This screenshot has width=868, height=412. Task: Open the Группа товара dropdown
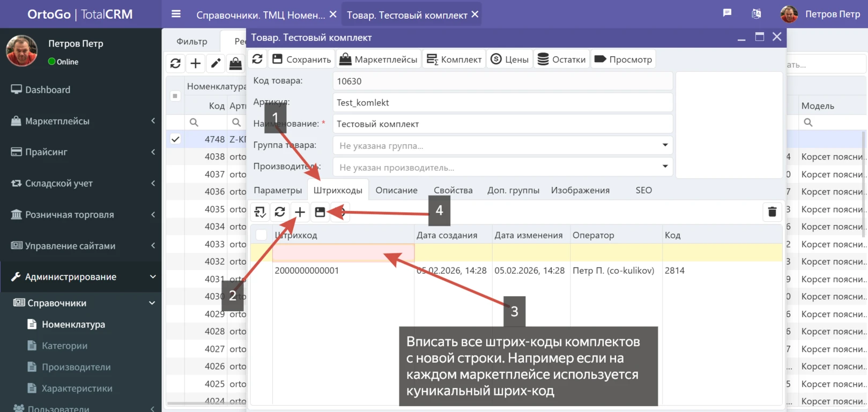(x=665, y=145)
